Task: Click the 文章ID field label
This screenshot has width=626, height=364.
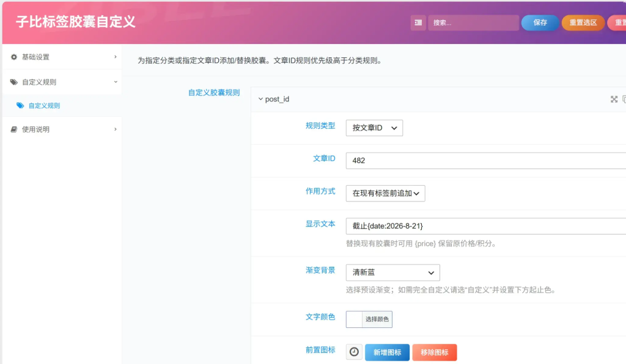Action: coord(324,159)
